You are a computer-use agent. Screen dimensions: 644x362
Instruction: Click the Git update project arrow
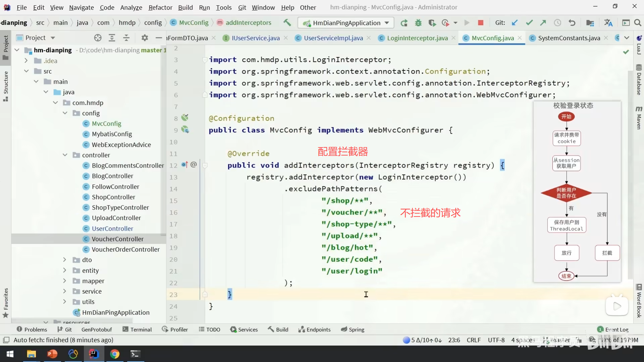(x=515, y=23)
